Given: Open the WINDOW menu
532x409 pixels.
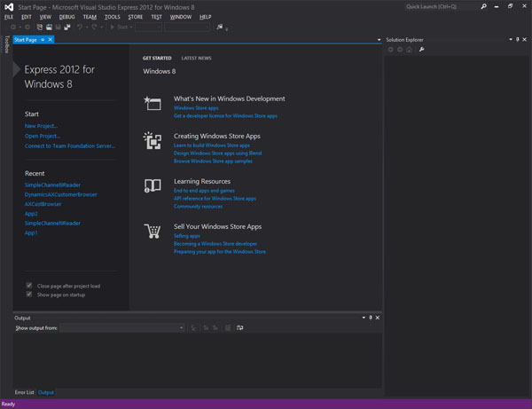Looking at the screenshot, I should (181, 17).
